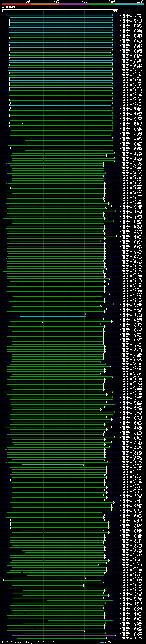Select the UniRef100_B7G0R5 label
The image size is (146, 644).
131,304
